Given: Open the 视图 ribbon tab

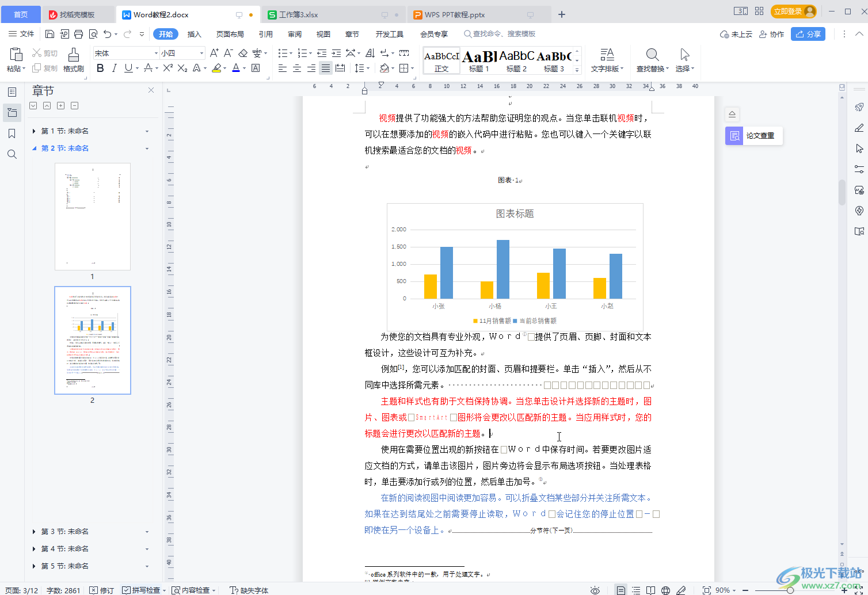Looking at the screenshot, I should click(x=323, y=35).
